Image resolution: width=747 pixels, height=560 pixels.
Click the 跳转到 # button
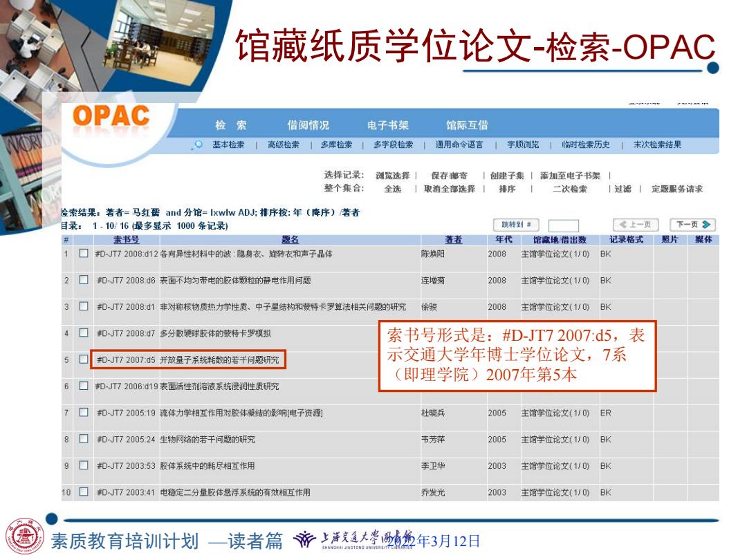point(516,225)
